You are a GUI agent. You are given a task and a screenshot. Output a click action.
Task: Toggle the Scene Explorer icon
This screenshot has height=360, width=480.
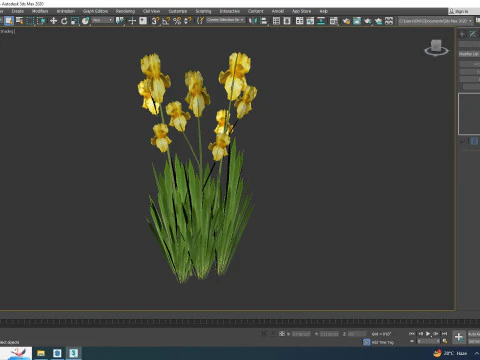click(x=276, y=21)
